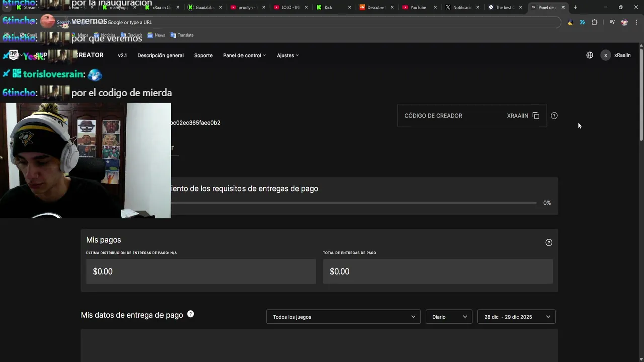Viewport: 644px width, 362px height.
Task: Click the Mis pagos heading
Action: coord(103,240)
